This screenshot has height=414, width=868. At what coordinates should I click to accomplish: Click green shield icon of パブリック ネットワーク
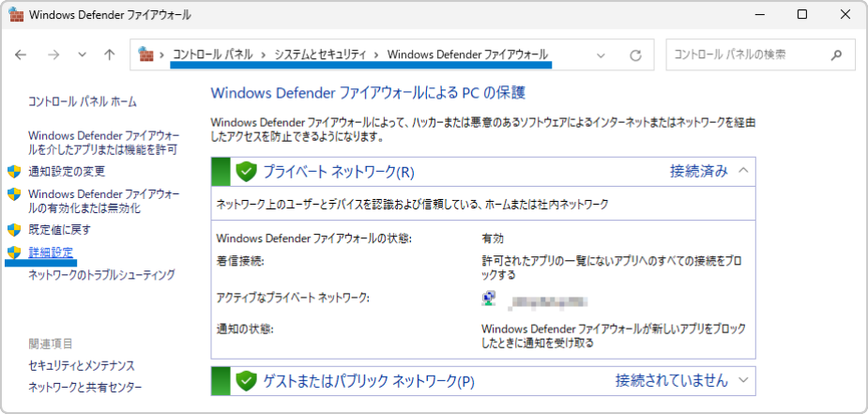247,381
